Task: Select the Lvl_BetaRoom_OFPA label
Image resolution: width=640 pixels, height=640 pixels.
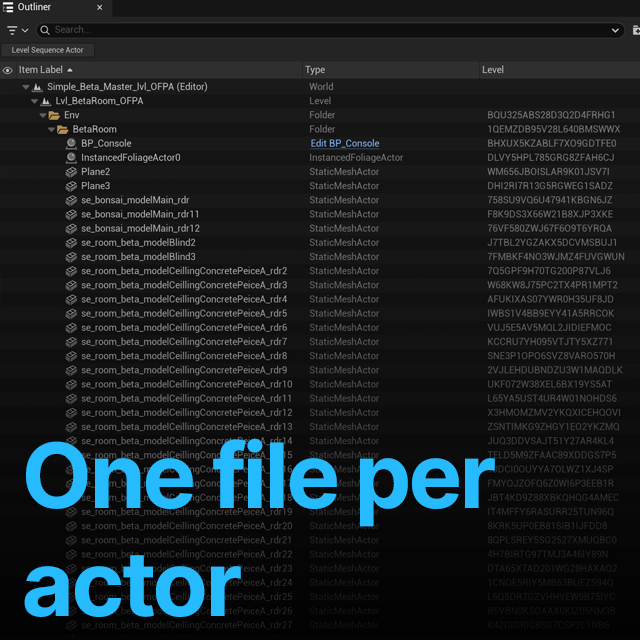Action: [99, 101]
